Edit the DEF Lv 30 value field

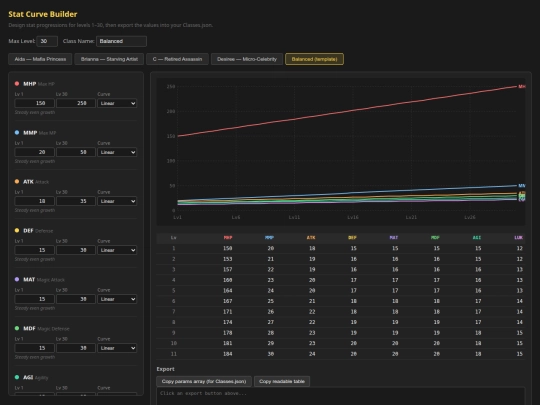76,250
